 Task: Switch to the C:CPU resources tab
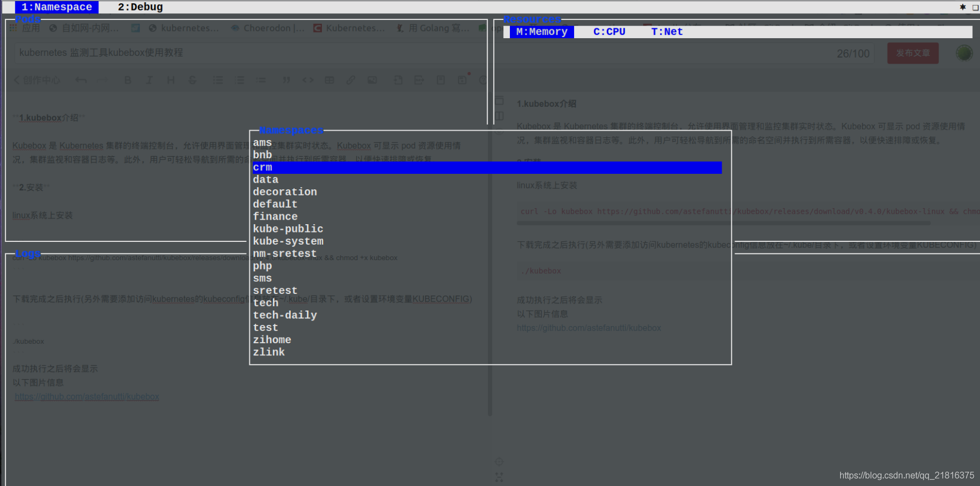tap(609, 32)
